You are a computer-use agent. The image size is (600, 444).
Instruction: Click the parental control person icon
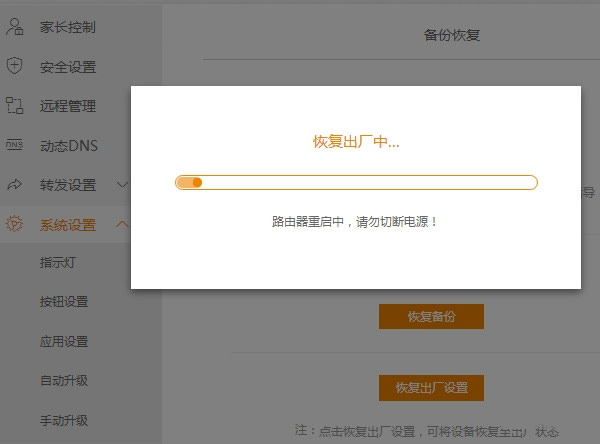click(14, 28)
